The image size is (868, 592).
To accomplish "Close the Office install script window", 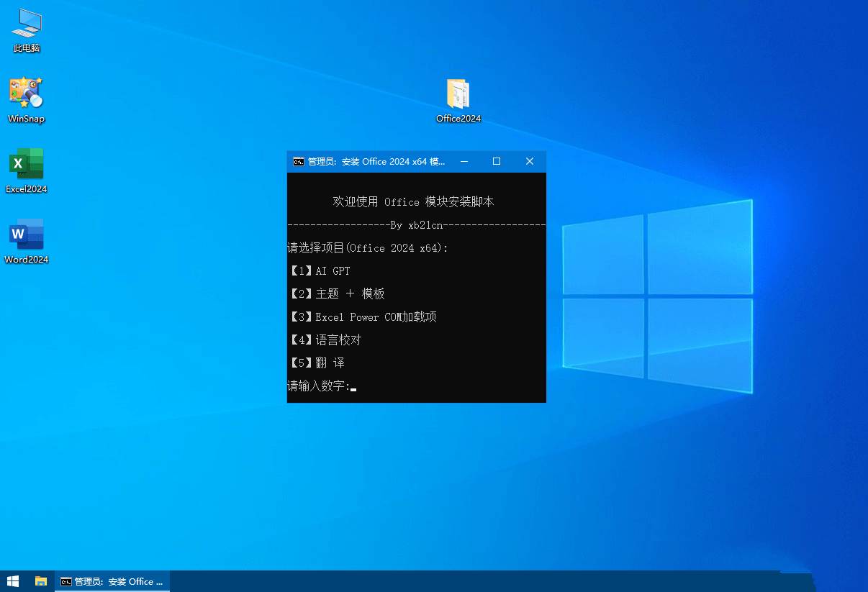I will tap(530, 162).
